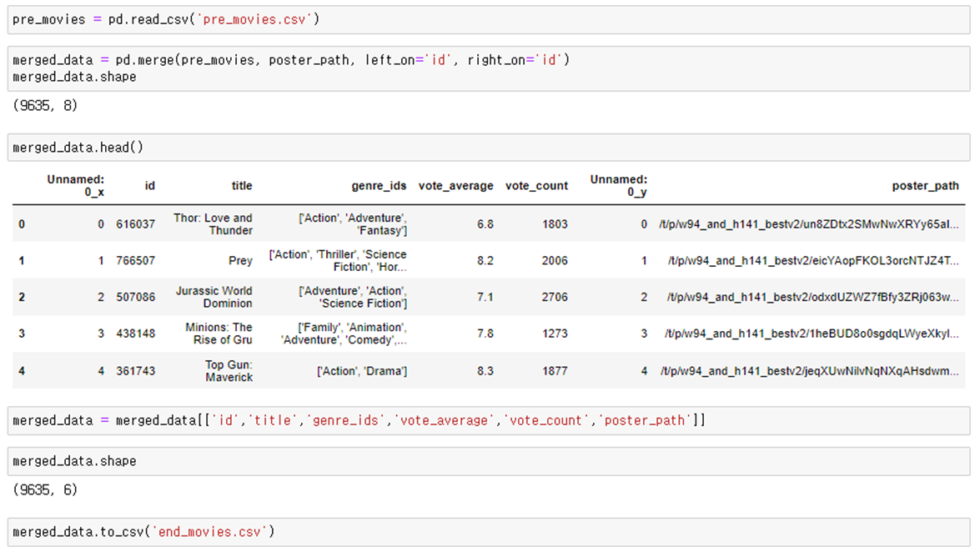Click id value 507086
Screen dimensions: 980x552
pos(136,297)
